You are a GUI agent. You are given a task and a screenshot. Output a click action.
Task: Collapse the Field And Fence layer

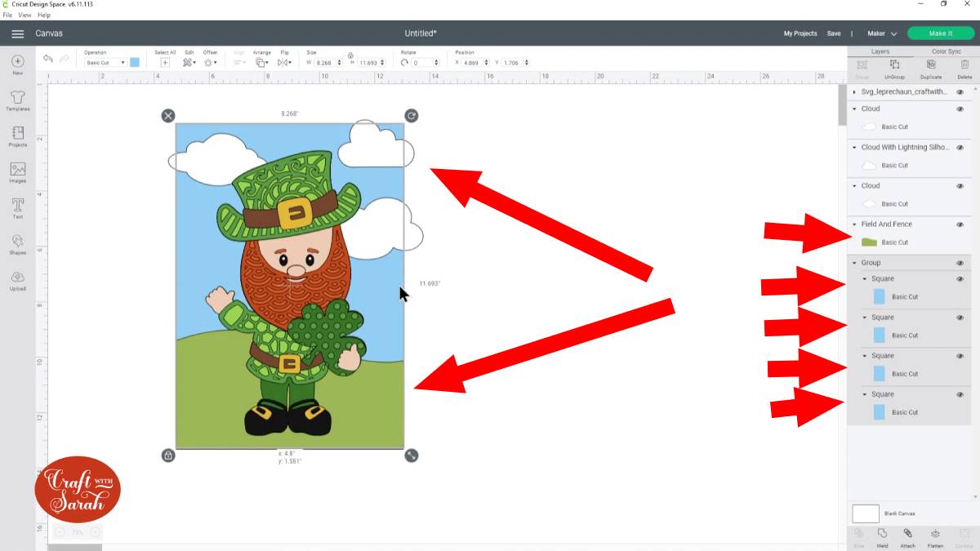click(854, 224)
